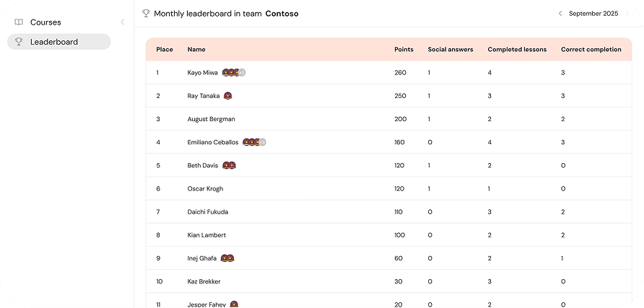
Task: Click the Completed lessons column header
Action: [x=517, y=50]
